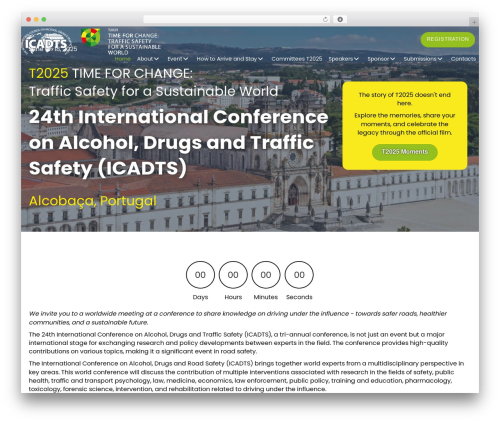500x423 pixels.
Task: Click the Seconds countdown circle
Action: (299, 275)
